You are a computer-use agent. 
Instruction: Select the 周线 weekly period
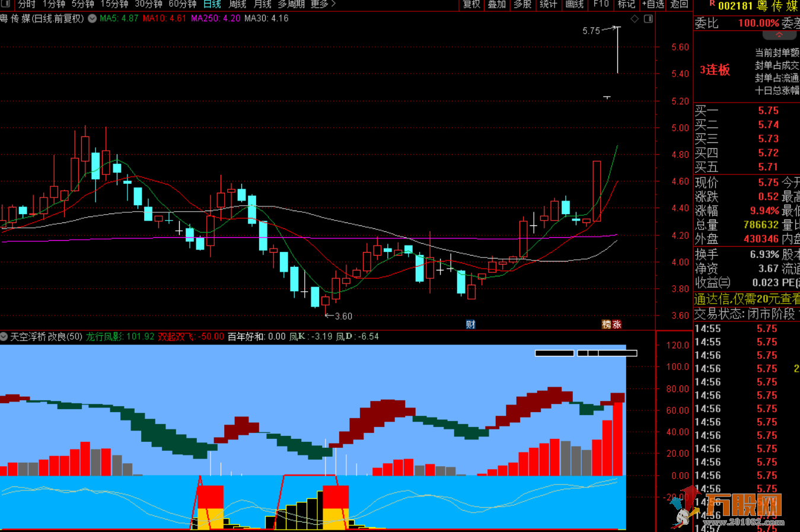pyautogui.click(x=237, y=4)
